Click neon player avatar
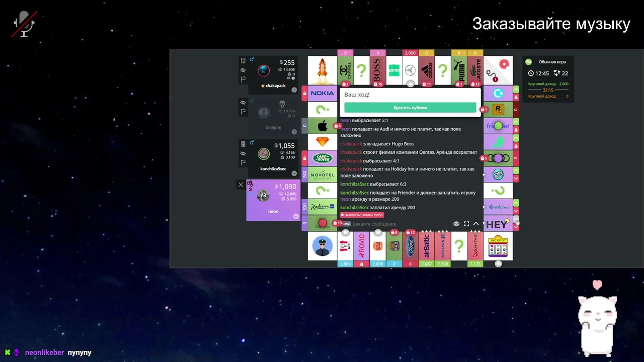644x362 pixels. pyautogui.click(x=263, y=196)
